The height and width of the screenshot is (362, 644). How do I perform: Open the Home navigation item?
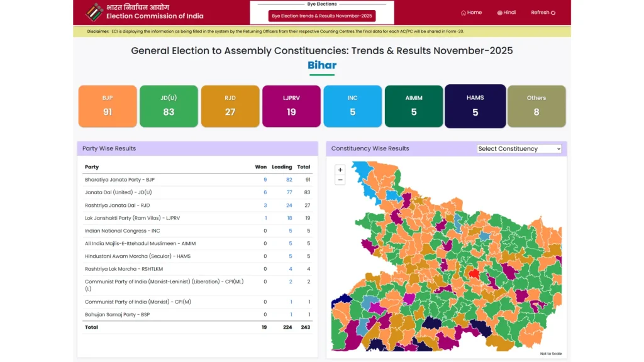pos(471,12)
